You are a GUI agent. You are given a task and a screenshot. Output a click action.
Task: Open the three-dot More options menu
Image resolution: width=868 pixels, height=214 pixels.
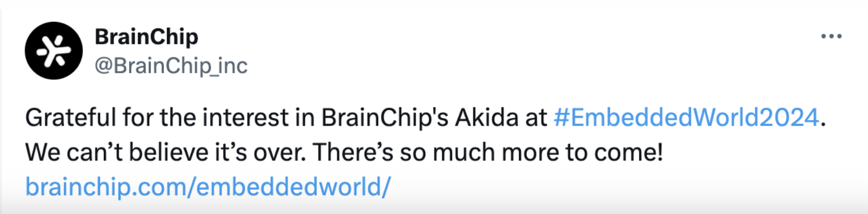point(831,37)
